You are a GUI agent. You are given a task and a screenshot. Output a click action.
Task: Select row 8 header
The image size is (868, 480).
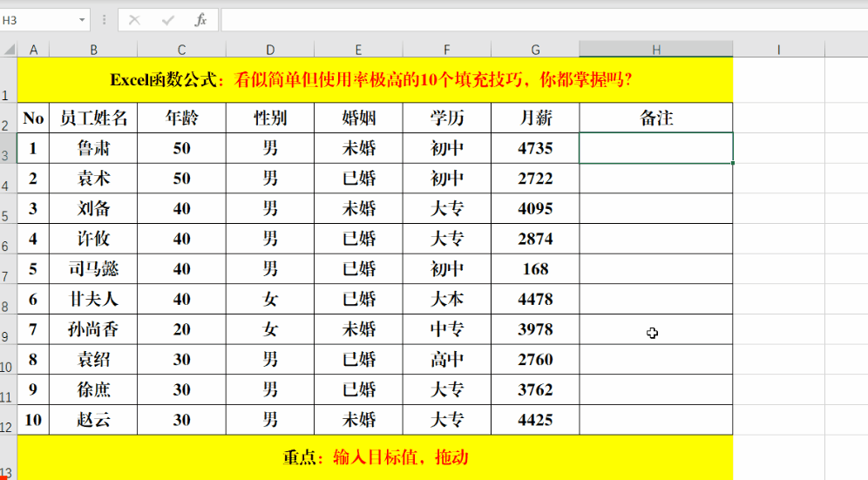pyautogui.click(x=9, y=300)
